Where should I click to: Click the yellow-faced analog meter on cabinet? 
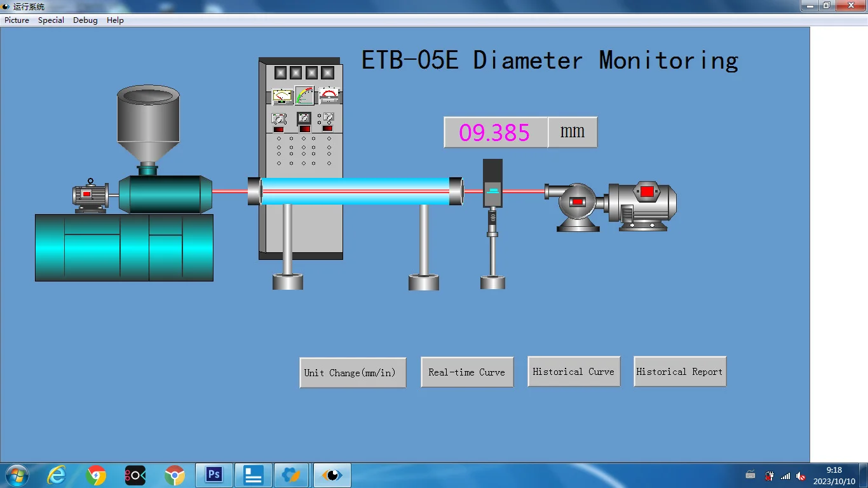pyautogui.click(x=283, y=96)
